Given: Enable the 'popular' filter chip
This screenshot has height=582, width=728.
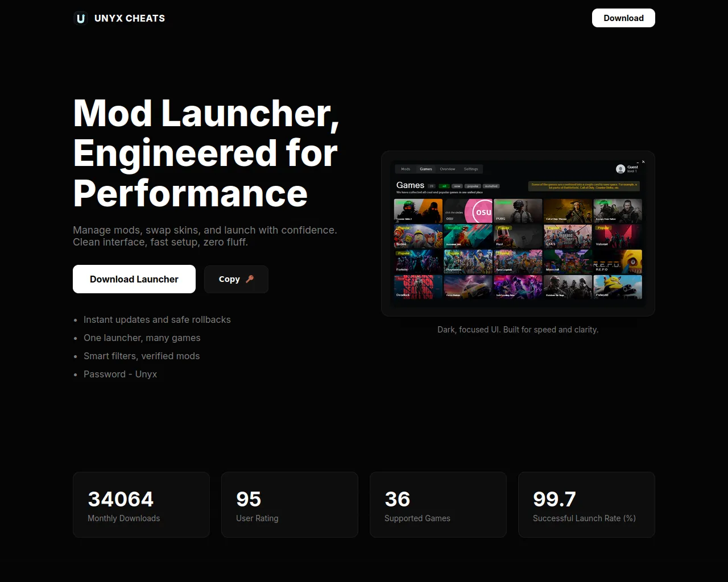Looking at the screenshot, I should [473, 186].
